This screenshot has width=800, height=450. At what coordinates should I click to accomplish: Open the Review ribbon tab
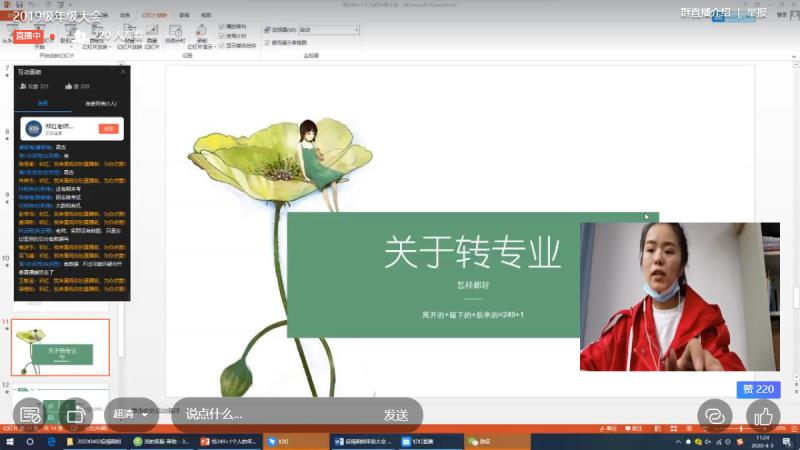click(184, 15)
